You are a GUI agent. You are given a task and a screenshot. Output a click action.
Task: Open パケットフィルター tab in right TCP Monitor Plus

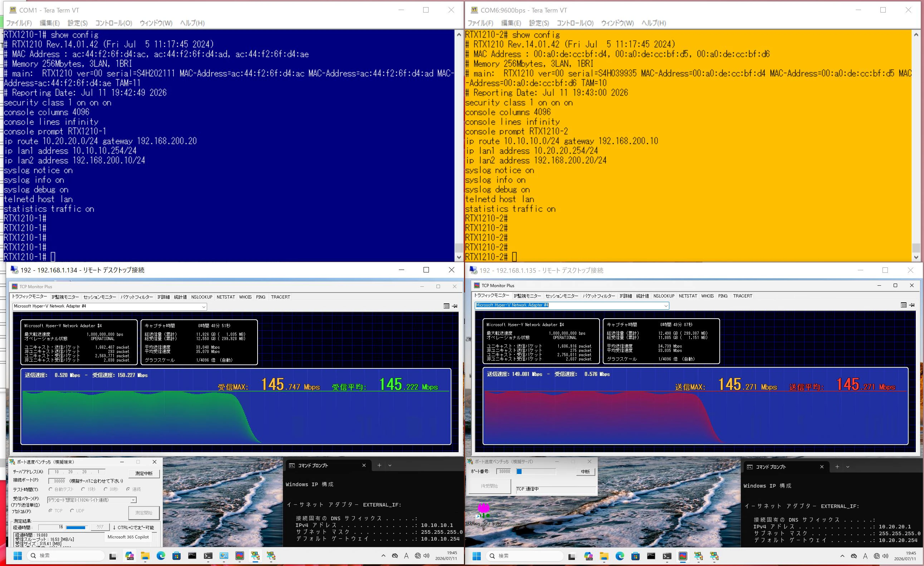(599, 296)
